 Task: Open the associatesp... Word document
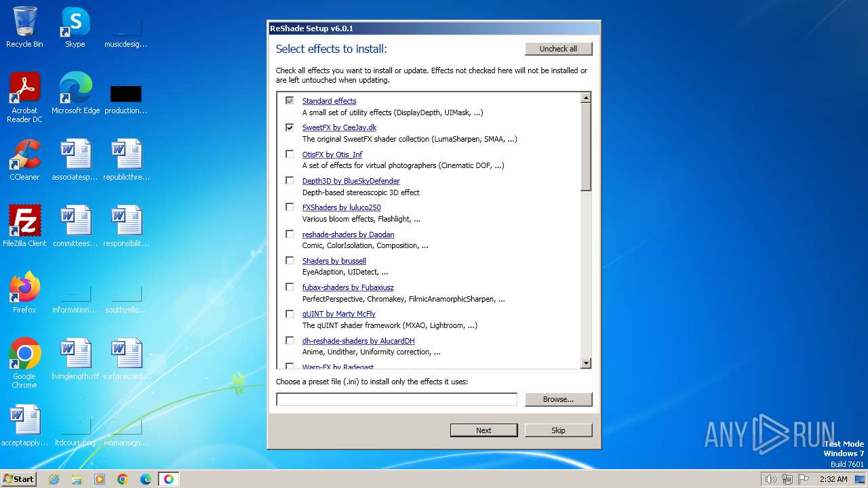pos(75,159)
